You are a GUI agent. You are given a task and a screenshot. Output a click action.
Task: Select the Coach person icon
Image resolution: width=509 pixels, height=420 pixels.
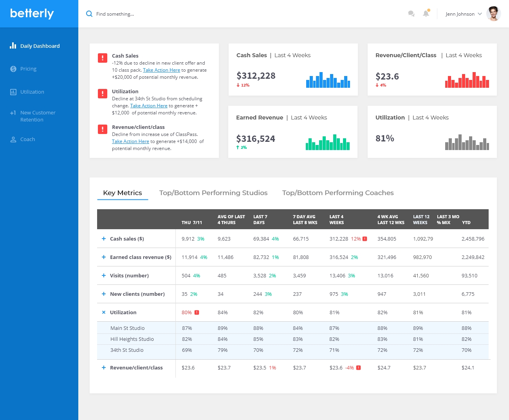coord(13,139)
